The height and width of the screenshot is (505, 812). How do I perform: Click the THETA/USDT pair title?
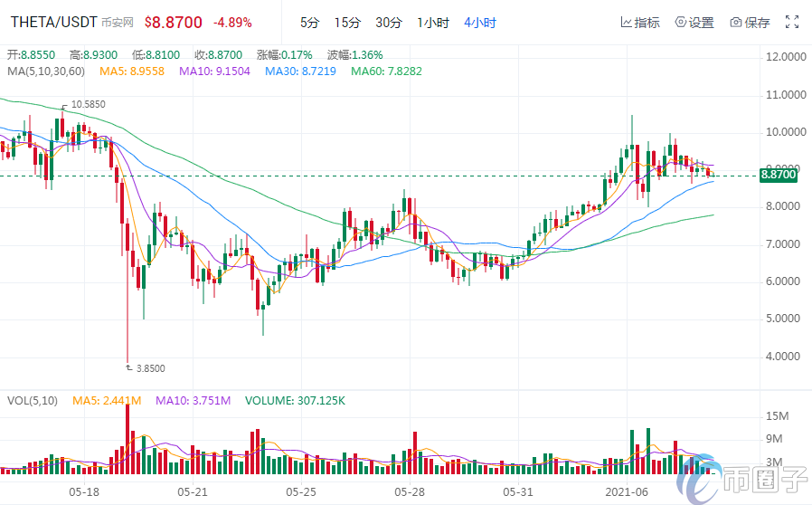coord(48,22)
